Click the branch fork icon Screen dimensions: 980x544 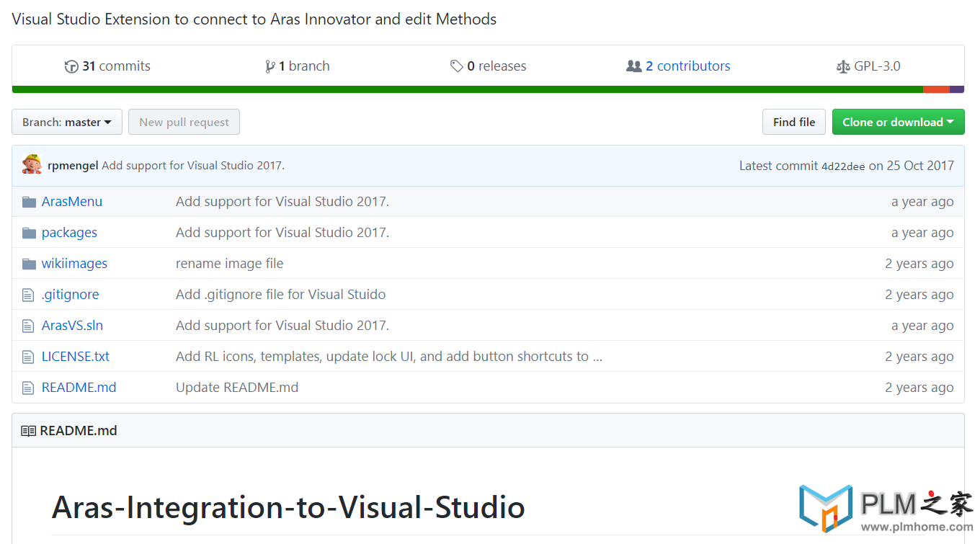(x=270, y=66)
